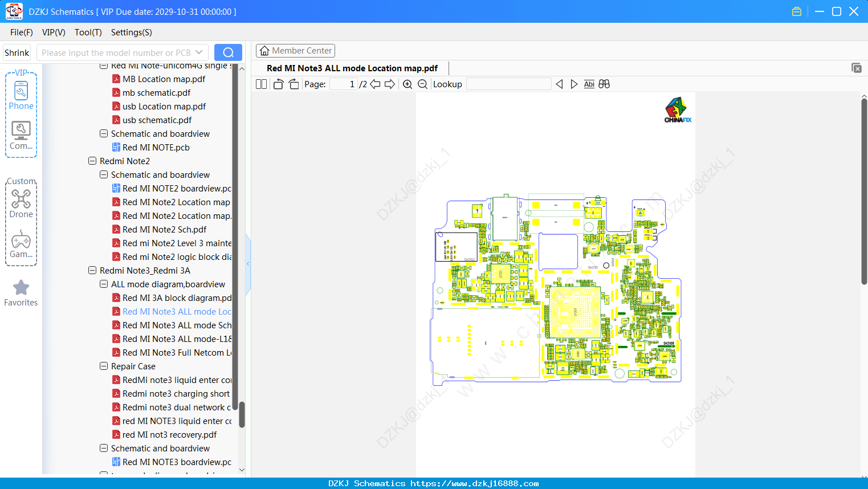The height and width of the screenshot is (489, 868).
Task: Open the model number dropdown arrow
Action: pos(199,52)
